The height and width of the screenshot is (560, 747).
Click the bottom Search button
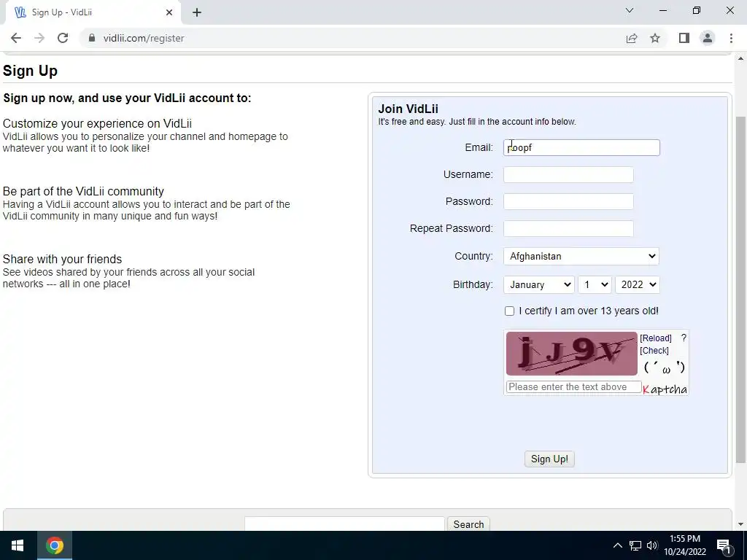(468, 524)
